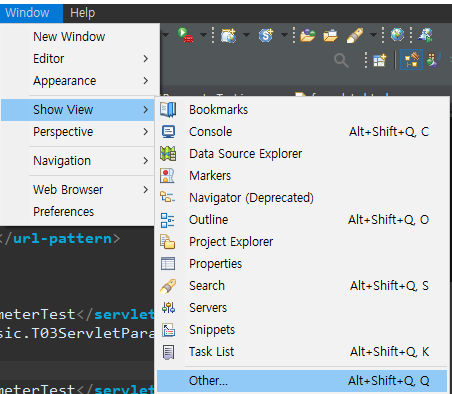This screenshot has height=394, width=452.
Task: Click the Snippets icon
Action: pyautogui.click(x=168, y=330)
